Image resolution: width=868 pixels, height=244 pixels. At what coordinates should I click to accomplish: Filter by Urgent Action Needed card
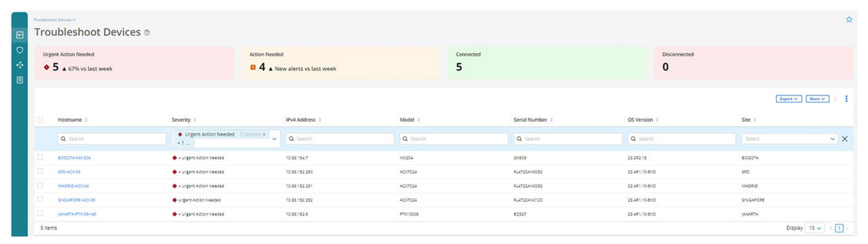(134, 63)
